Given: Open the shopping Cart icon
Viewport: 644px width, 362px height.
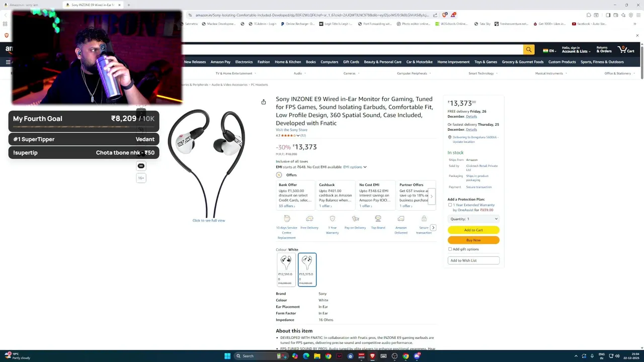Looking at the screenshot, I should tap(626, 49).
